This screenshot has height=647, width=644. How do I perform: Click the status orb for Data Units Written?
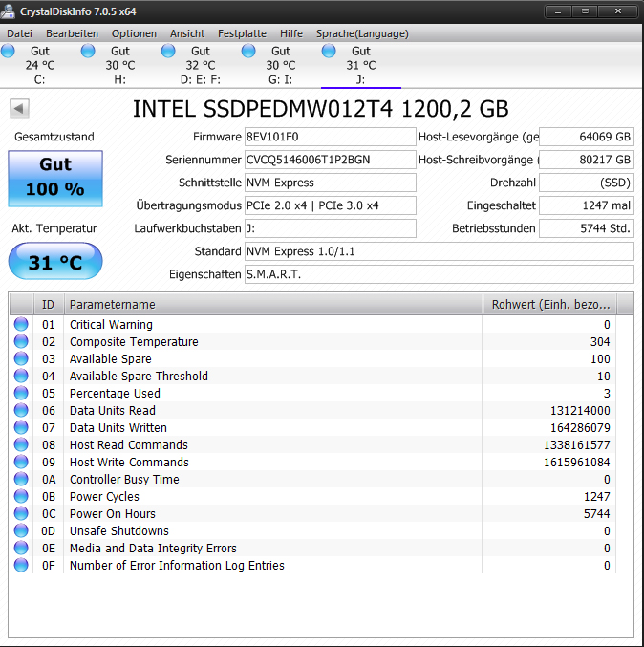point(21,427)
